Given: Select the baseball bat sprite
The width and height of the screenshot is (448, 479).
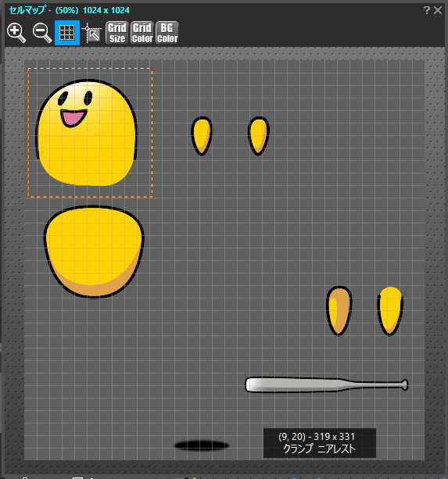Looking at the screenshot, I should [326, 384].
